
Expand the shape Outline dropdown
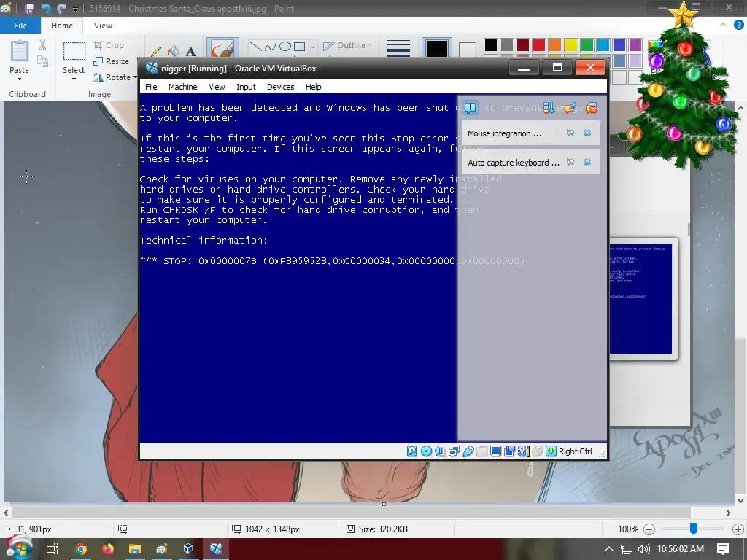tap(370, 45)
